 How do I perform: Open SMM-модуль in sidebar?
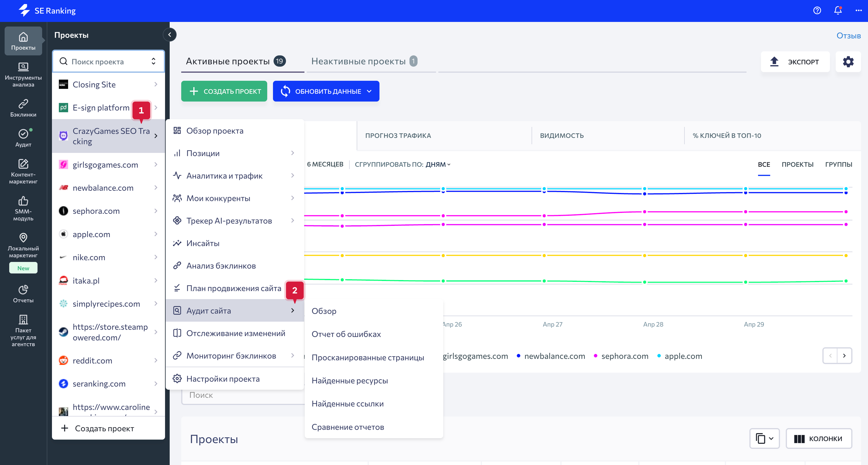pyautogui.click(x=23, y=209)
